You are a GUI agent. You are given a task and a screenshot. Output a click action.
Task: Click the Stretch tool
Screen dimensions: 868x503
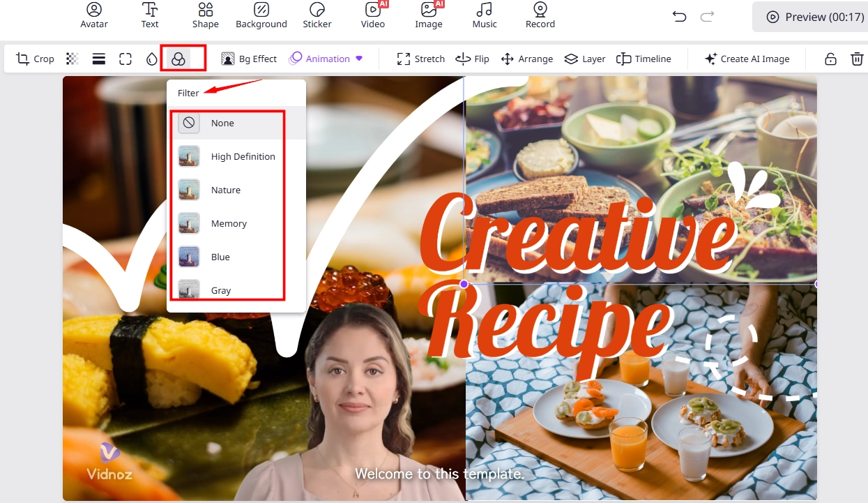click(420, 59)
